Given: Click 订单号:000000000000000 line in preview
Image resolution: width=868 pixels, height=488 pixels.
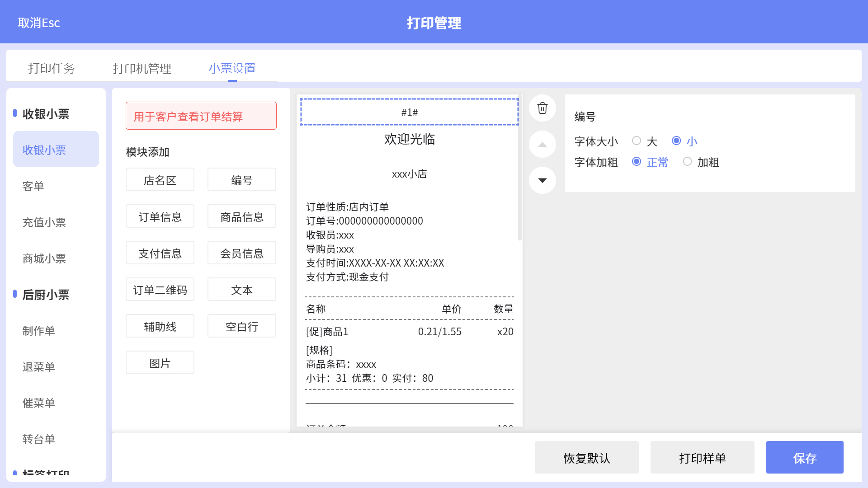Looking at the screenshot, I should (x=364, y=221).
